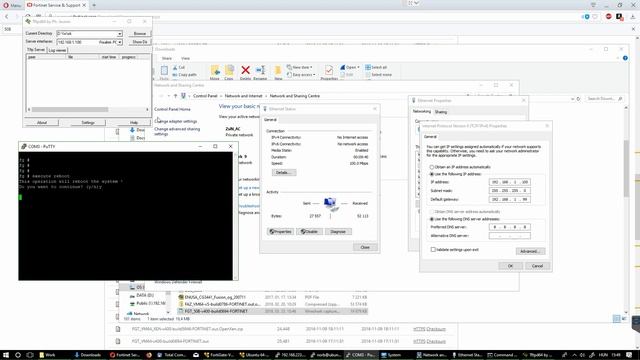Open Tftpd64 taskbar item
Image resolution: width=640 pixels, height=360 pixels.
537,355
